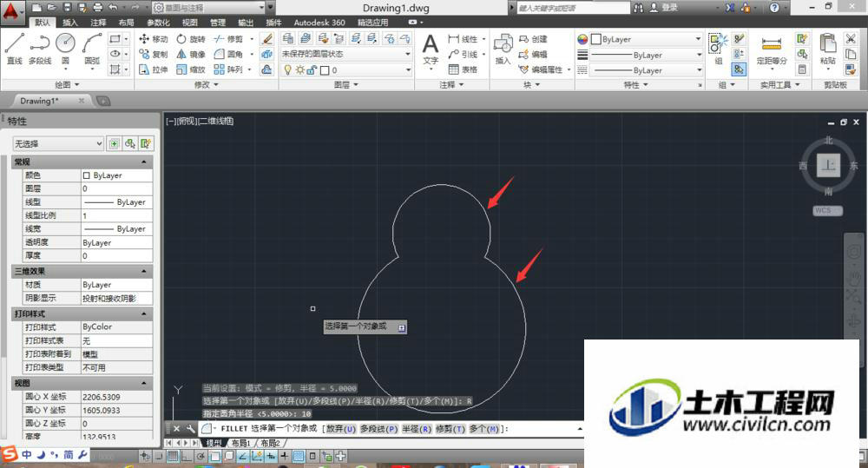The width and height of the screenshot is (868, 468).
Task: Click the 表格 (Table) tool
Action: [x=463, y=69]
